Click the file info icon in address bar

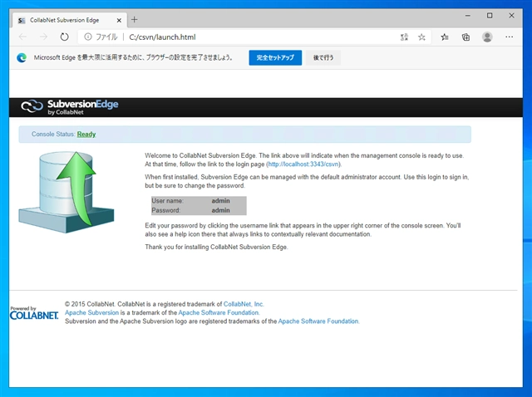[x=88, y=37]
